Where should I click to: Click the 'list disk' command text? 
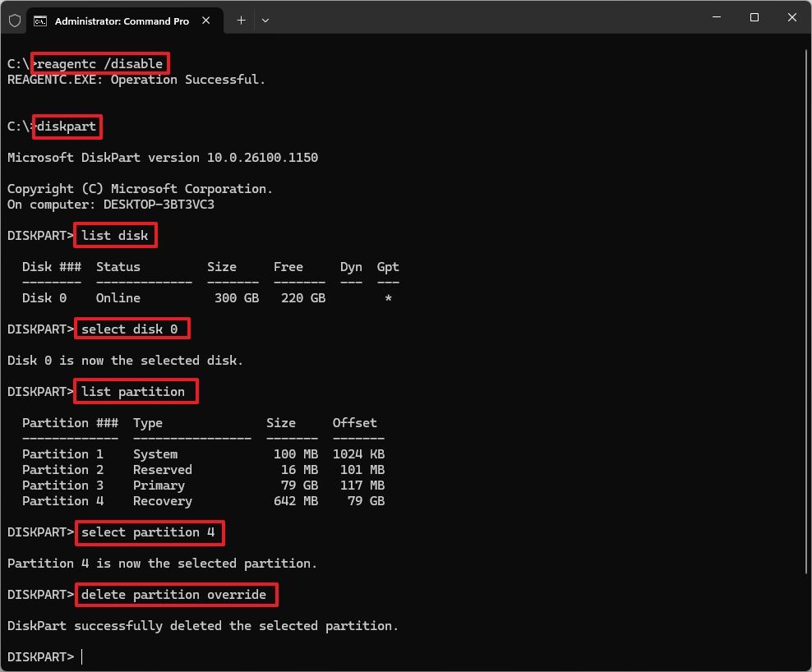click(x=115, y=236)
